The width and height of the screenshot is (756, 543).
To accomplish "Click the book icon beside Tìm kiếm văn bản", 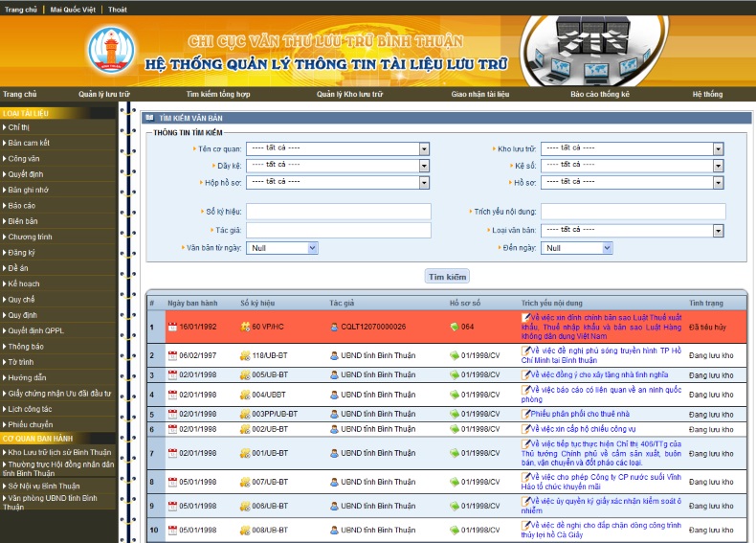I will coord(149,118).
